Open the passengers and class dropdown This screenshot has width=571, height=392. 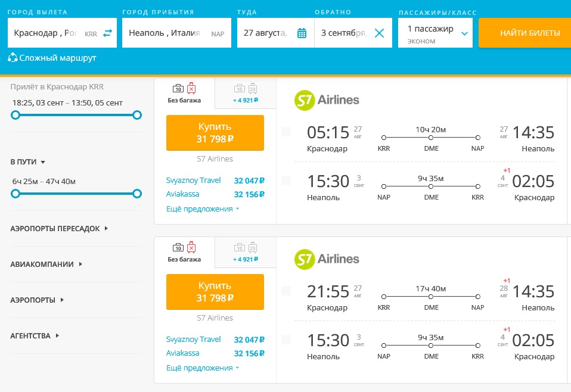coord(464,33)
